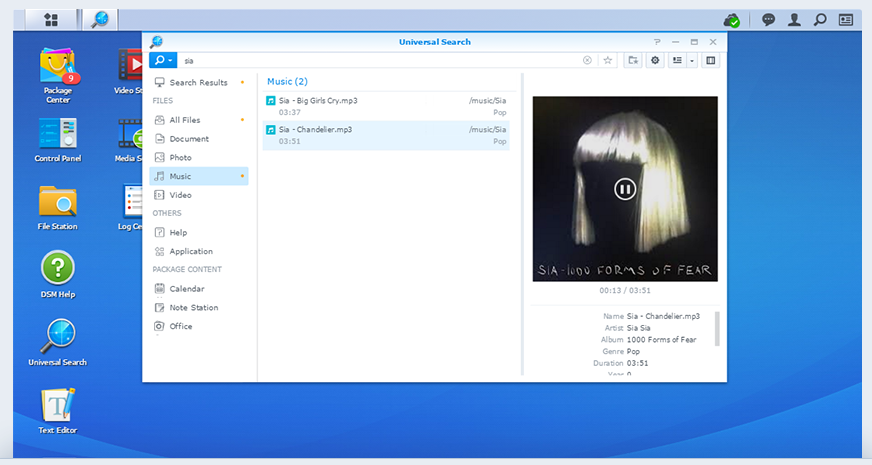The height and width of the screenshot is (465, 872).
Task: Toggle the preview pane layout icon
Action: pyautogui.click(x=711, y=60)
